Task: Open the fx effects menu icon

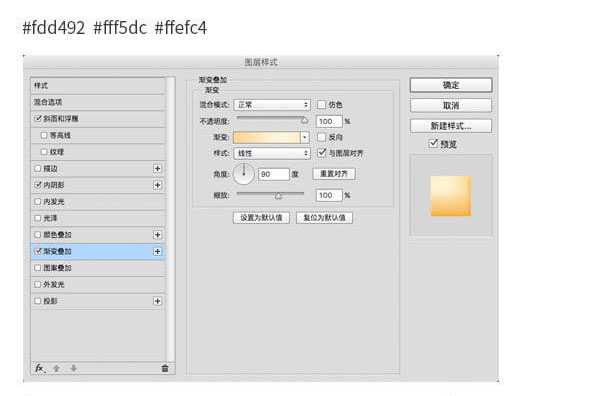Action: pos(40,368)
